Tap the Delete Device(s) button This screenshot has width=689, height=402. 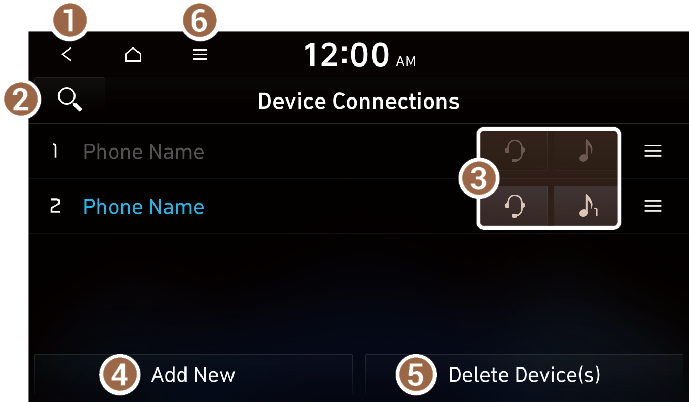click(x=524, y=375)
